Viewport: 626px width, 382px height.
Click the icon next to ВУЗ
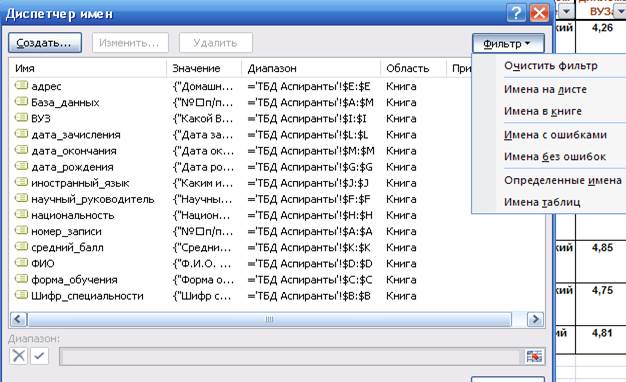(21, 118)
